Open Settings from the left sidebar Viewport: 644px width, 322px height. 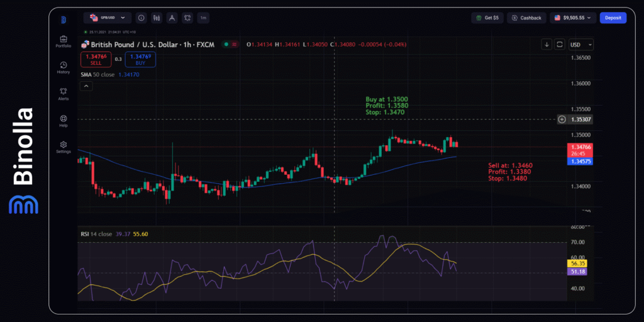64,147
